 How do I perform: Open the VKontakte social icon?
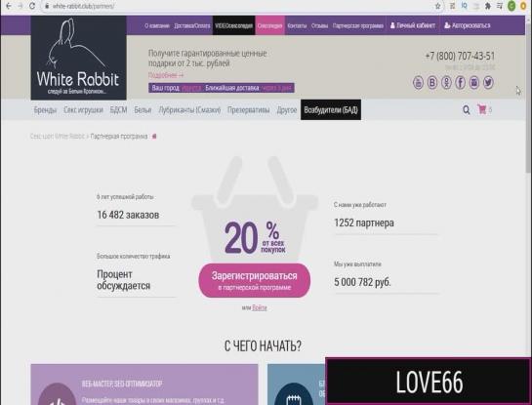431,82
